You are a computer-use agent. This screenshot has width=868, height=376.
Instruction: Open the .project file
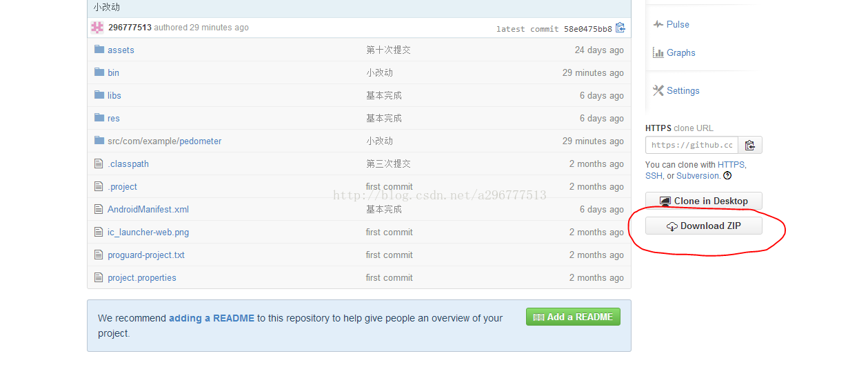point(122,186)
